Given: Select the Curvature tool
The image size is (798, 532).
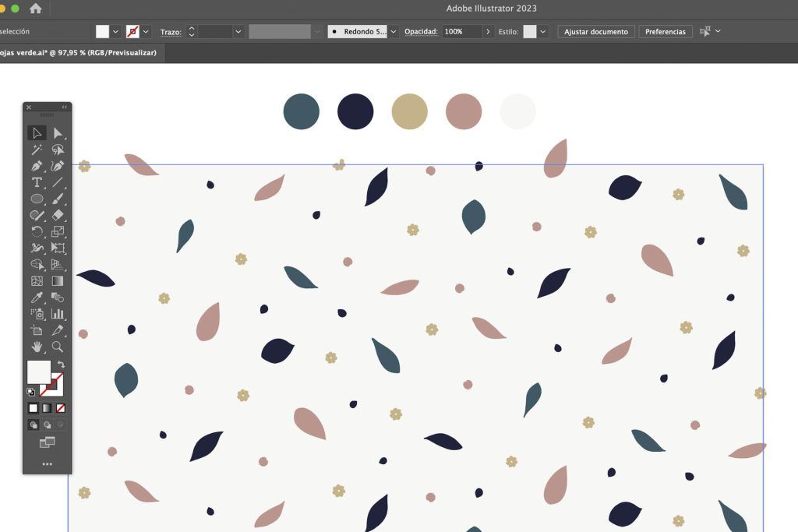Looking at the screenshot, I should tap(58, 166).
